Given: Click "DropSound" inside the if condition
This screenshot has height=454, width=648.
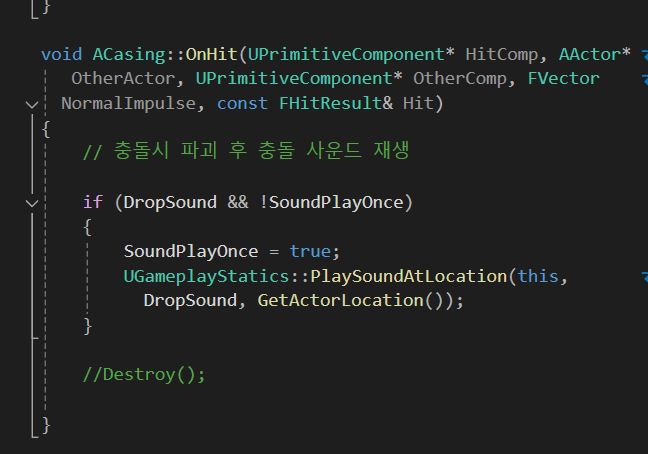Looking at the screenshot, I should [170, 202].
